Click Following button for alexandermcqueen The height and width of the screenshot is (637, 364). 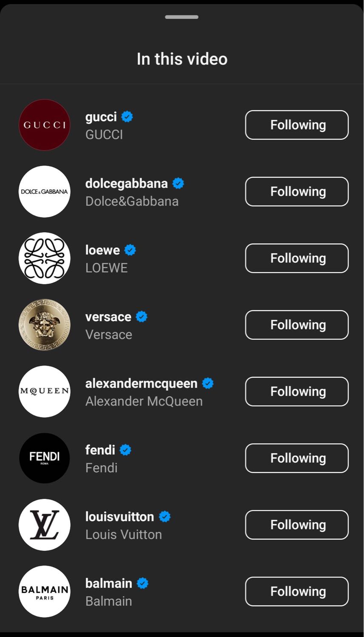297,392
